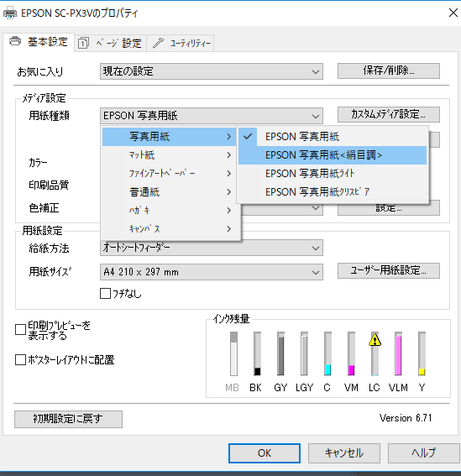Click the VM magenta ink level bar
The width and height of the screenshot is (461, 476).
click(351, 353)
